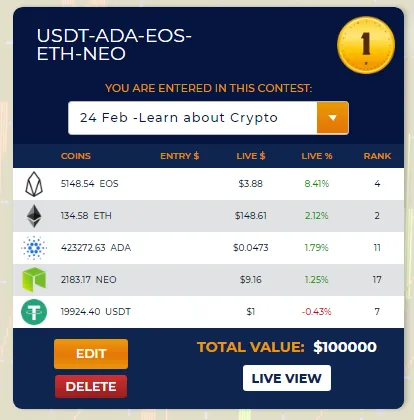The height and width of the screenshot is (420, 414).
Task: Click the Tether USDT coin icon
Action: coord(34,312)
